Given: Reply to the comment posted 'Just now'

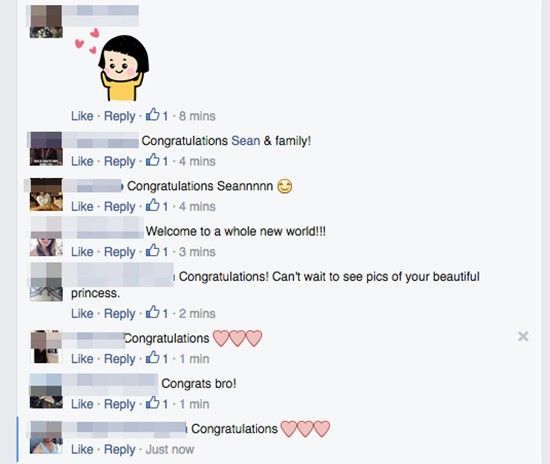Looking at the screenshot, I should coord(120,449).
